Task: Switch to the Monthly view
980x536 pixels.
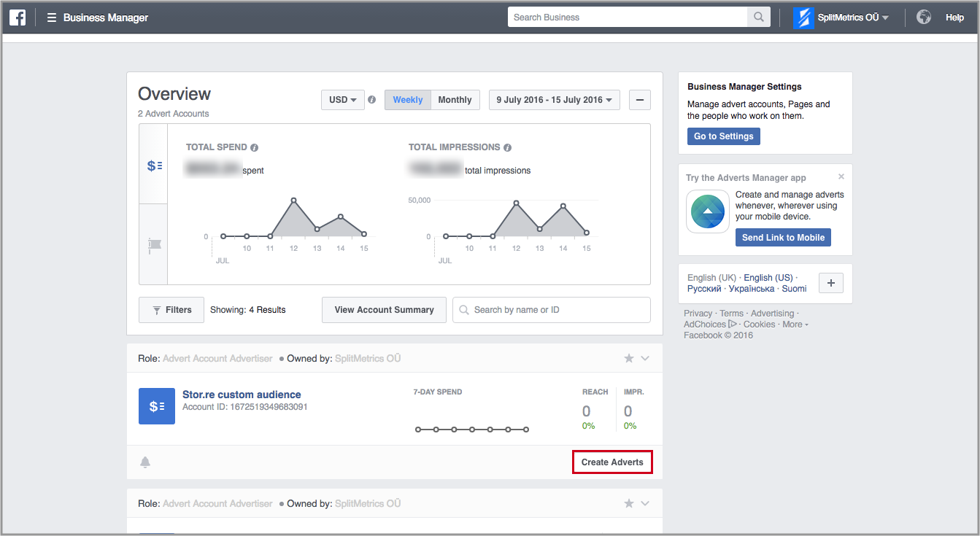Action: (x=455, y=100)
